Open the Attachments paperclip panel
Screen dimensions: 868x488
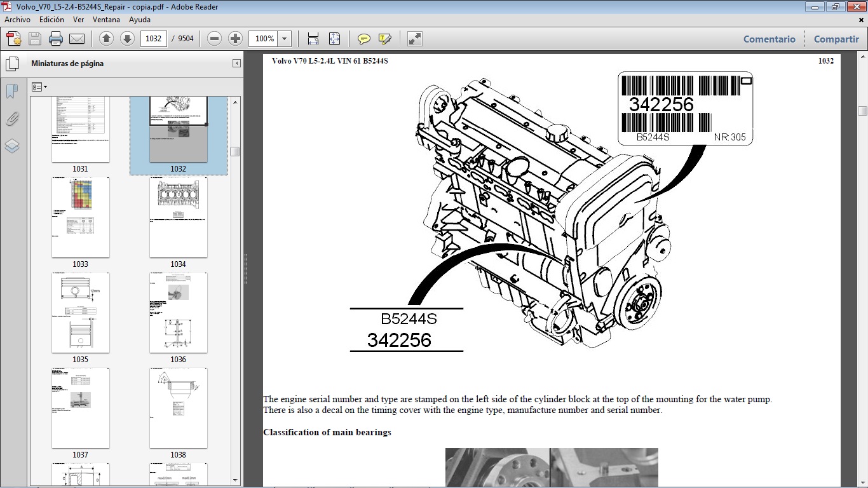pos(11,119)
